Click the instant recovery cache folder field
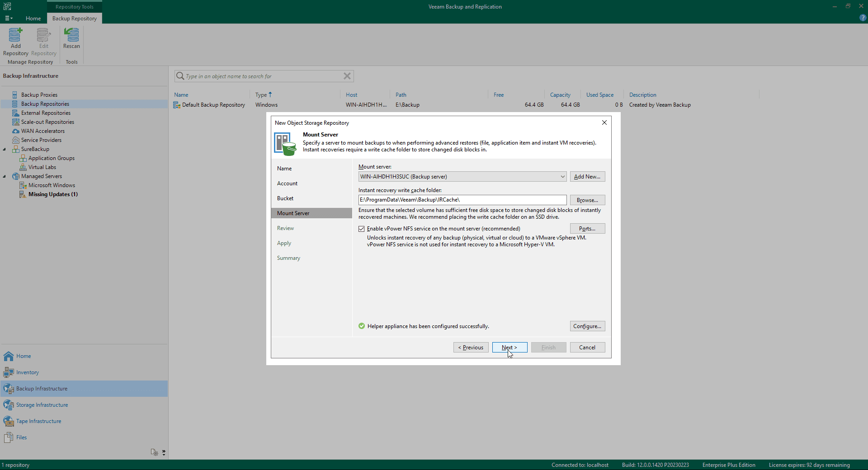Viewport: 868px width, 470px height. point(462,200)
